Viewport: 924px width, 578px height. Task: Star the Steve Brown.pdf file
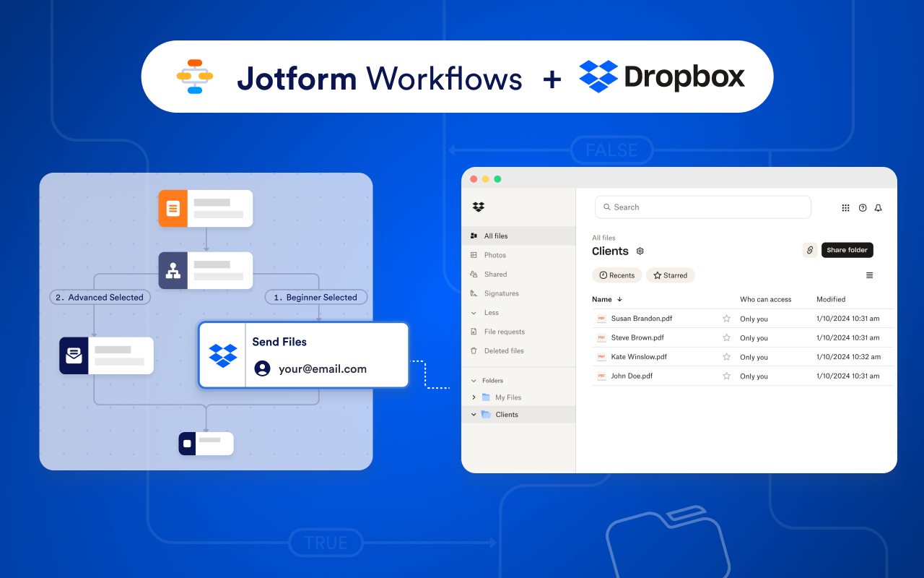pos(726,337)
